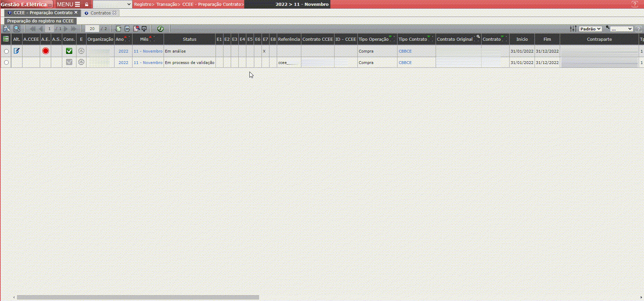
Task: Click the CBBCE link in first row
Action: tap(405, 51)
